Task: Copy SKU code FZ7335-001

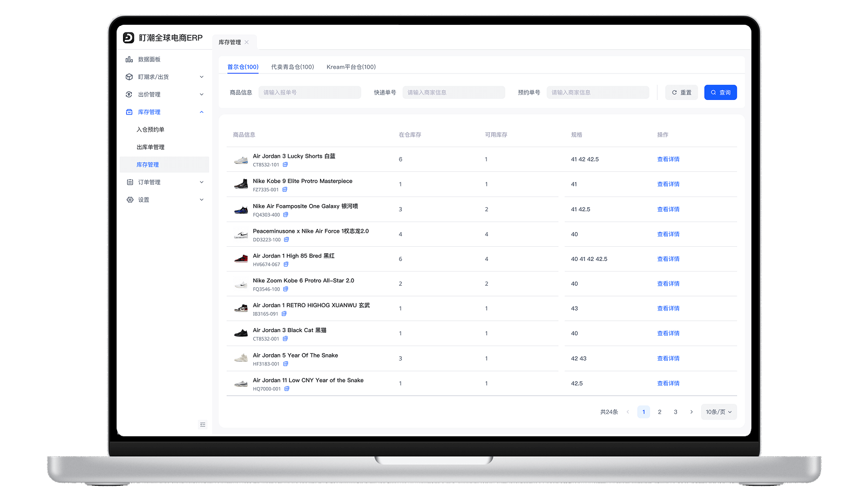Action: [285, 190]
